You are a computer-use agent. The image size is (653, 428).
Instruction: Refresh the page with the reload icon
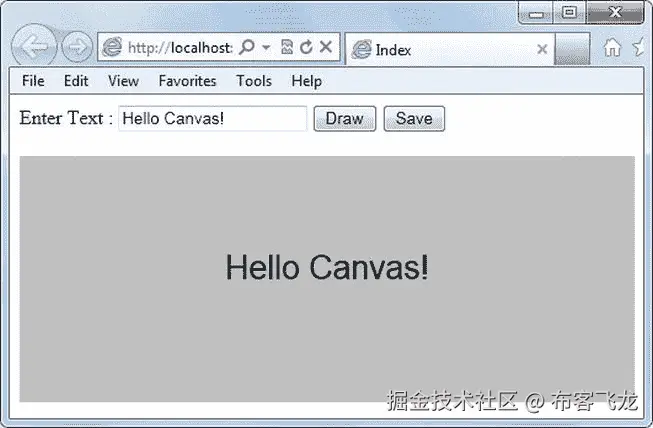306,47
